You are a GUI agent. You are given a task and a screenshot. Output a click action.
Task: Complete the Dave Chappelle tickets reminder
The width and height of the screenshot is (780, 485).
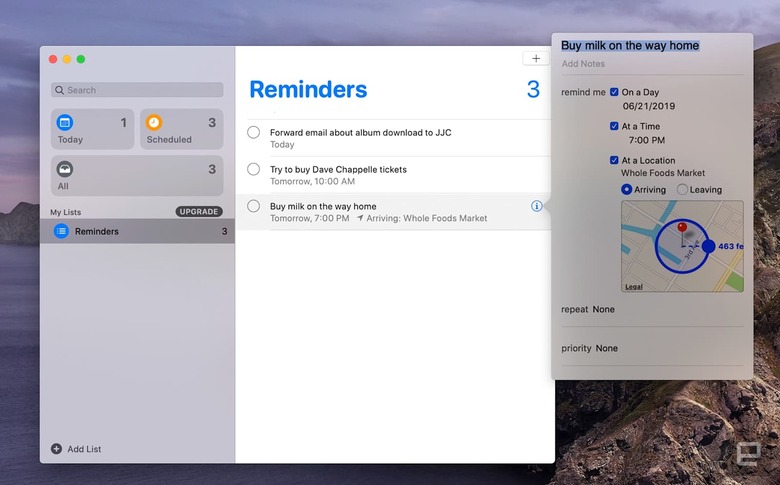tap(253, 169)
